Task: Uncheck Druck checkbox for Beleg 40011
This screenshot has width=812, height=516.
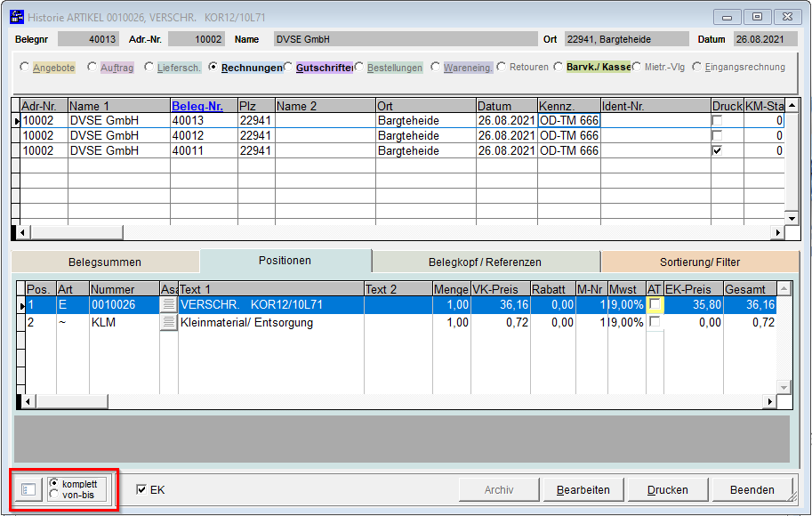Action: click(x=717, y=150)
